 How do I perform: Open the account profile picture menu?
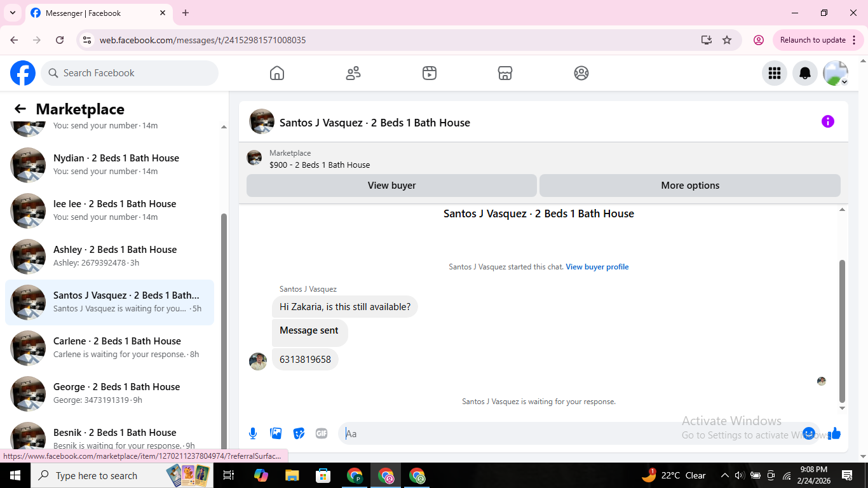click(x=836, y=73)
